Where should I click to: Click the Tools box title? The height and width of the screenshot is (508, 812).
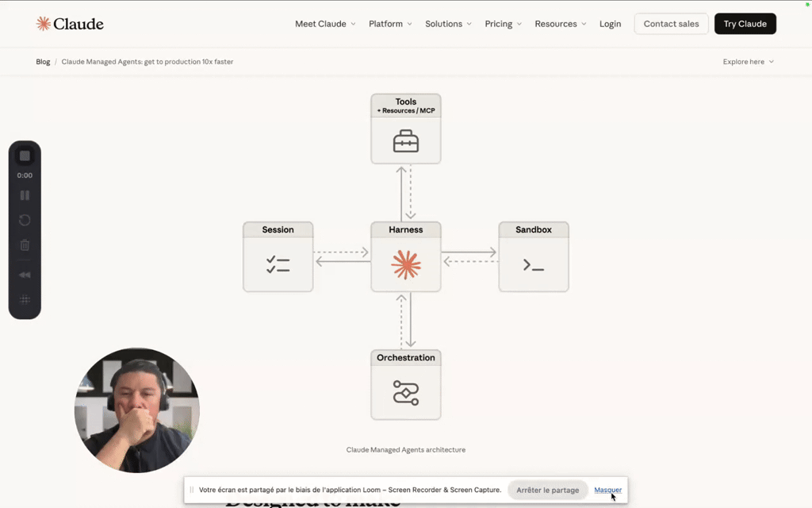pos(406,102)
